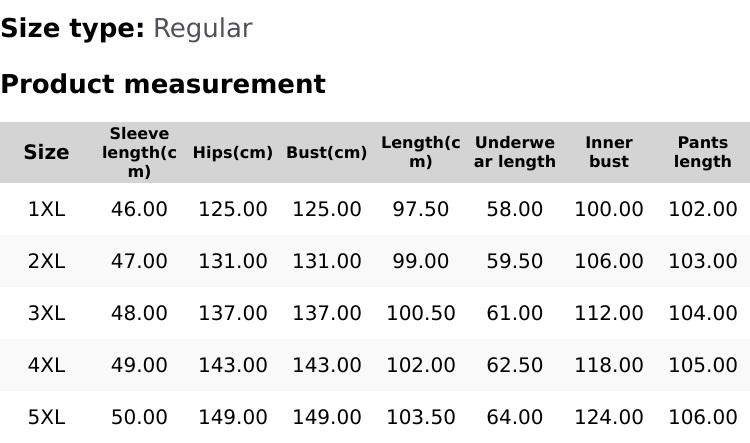Select the 3XL length value 100.50

(x=421, y=313)
